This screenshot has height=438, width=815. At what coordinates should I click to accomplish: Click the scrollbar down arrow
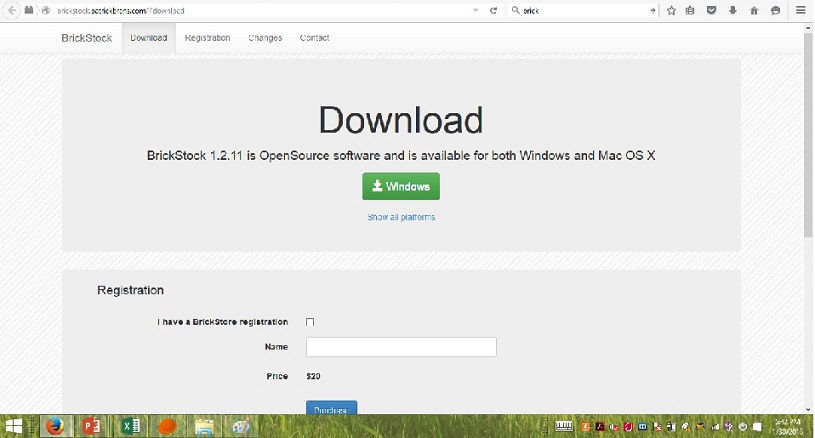pyautogui.click(x=808, y=409)
